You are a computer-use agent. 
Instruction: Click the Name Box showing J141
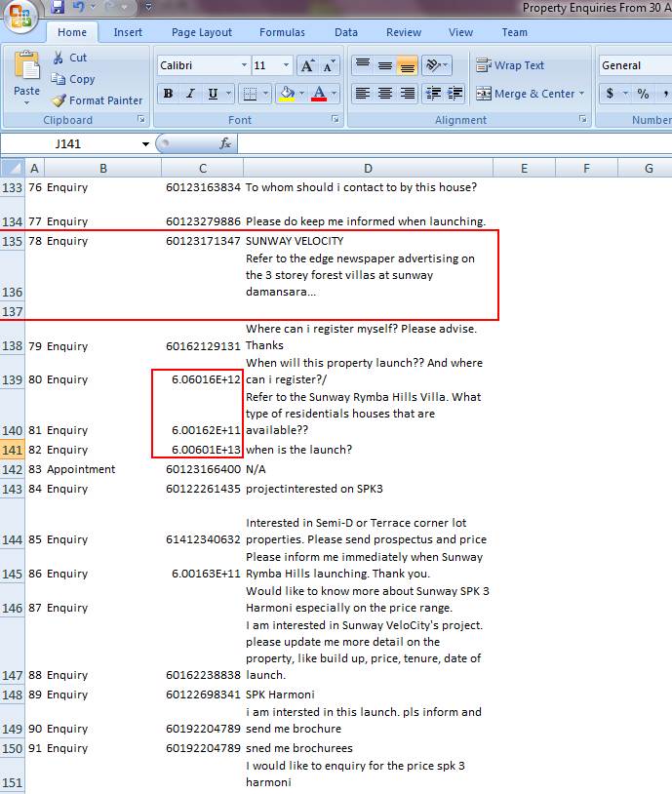point(68,144)
